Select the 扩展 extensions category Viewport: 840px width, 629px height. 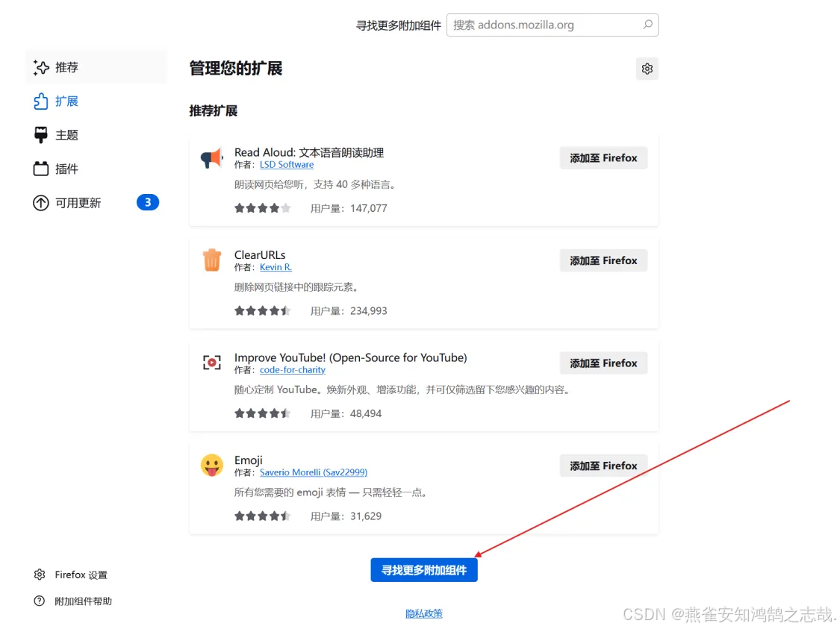(96, 101)
